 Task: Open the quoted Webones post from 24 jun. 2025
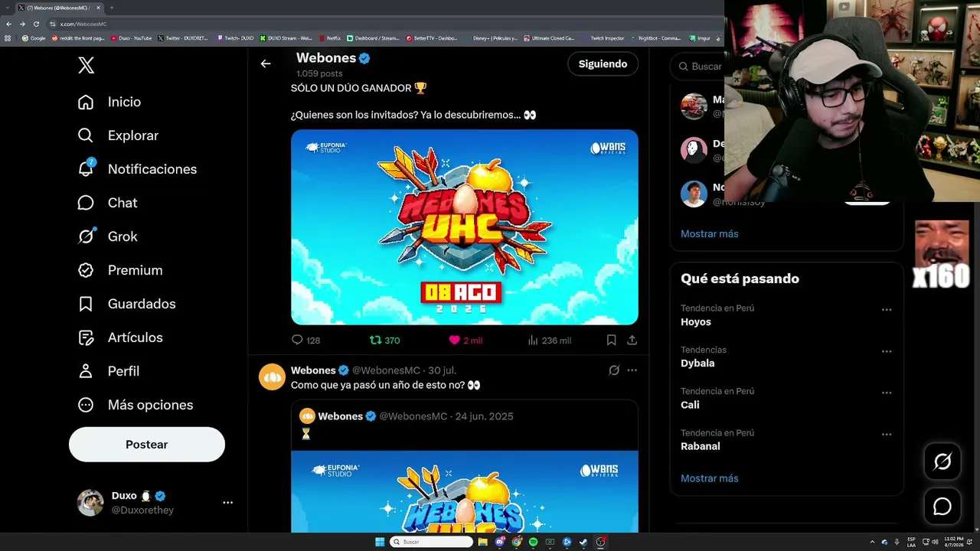(x=465, y=466)
